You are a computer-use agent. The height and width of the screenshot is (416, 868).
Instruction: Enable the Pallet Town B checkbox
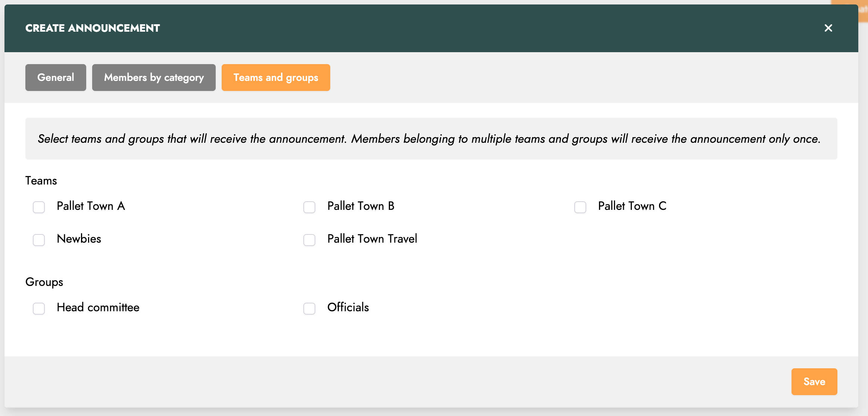[309, 207]
